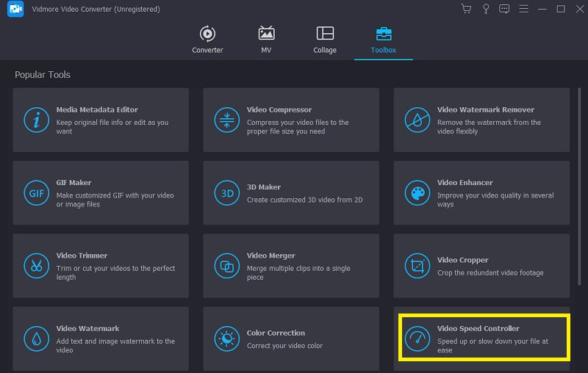Open the hamburger menu in title bar
Viewport: 588px width, 373px height.
[x=523, y=9]
